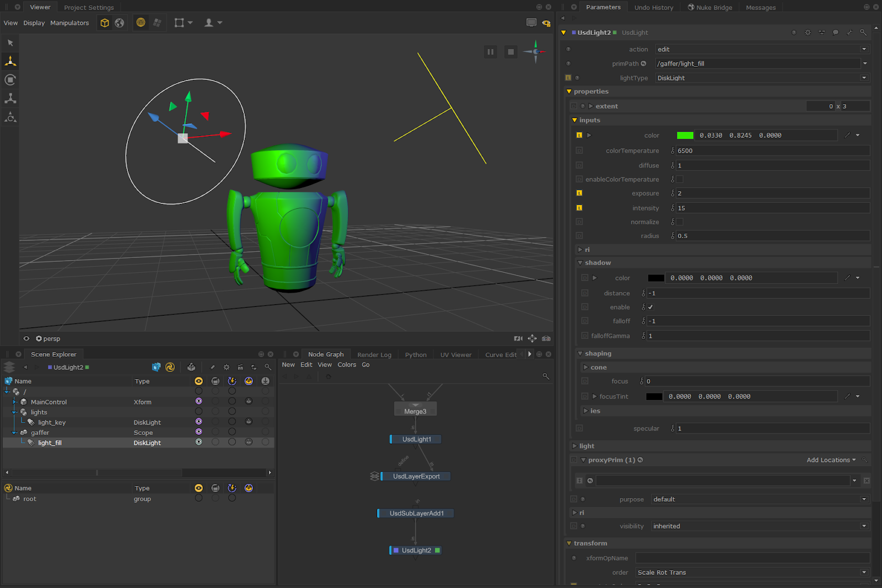882x588 pixels.
Task: Switch to the Undo History tab
Action: [x=653, y=8]
